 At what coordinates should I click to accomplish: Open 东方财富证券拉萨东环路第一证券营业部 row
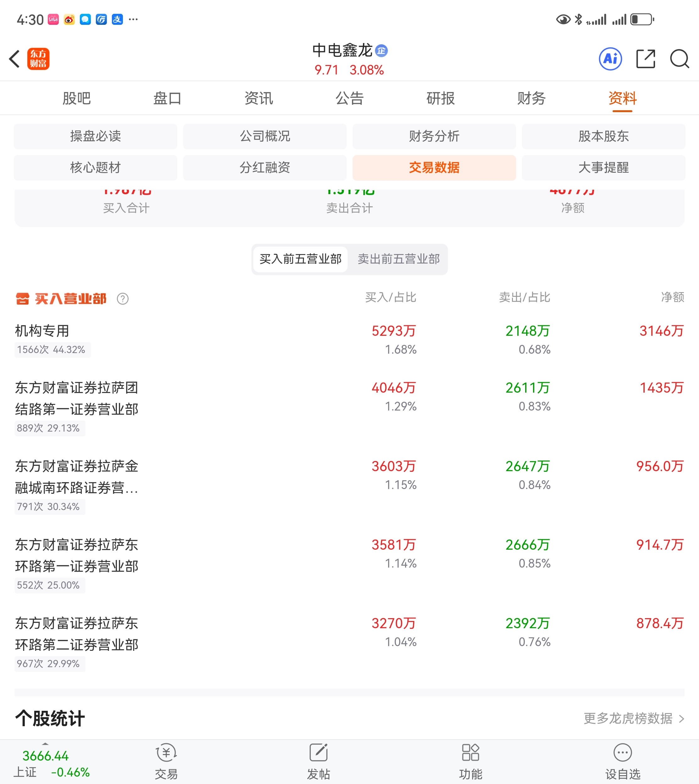click(x=349, y=564)
